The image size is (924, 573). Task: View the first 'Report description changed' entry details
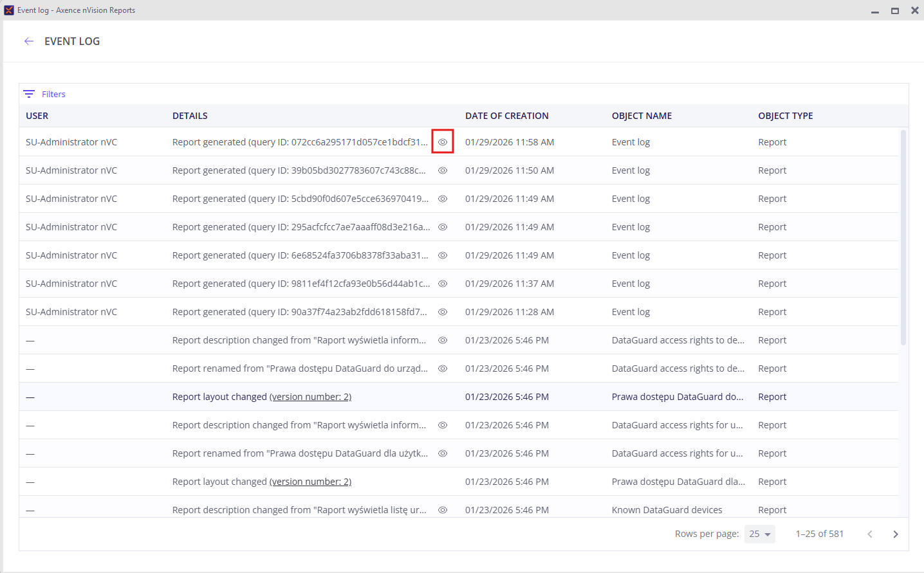pyautogui.click(x=443, y=340)
